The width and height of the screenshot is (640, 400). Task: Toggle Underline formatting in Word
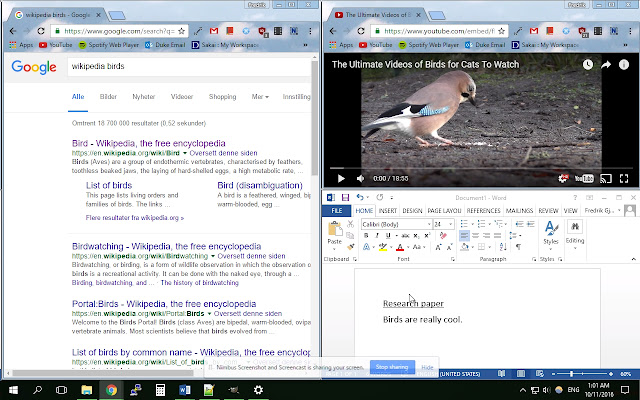click(389, 236)
